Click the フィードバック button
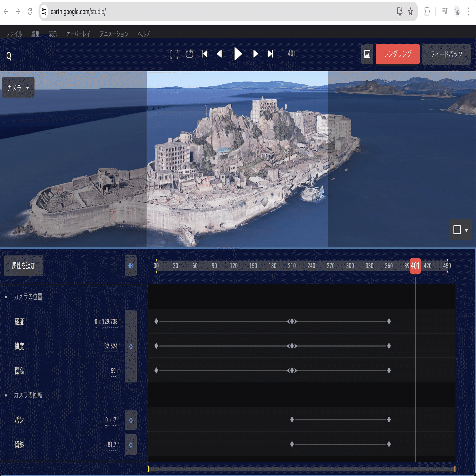The image size is (476, 476). [446, 54]
